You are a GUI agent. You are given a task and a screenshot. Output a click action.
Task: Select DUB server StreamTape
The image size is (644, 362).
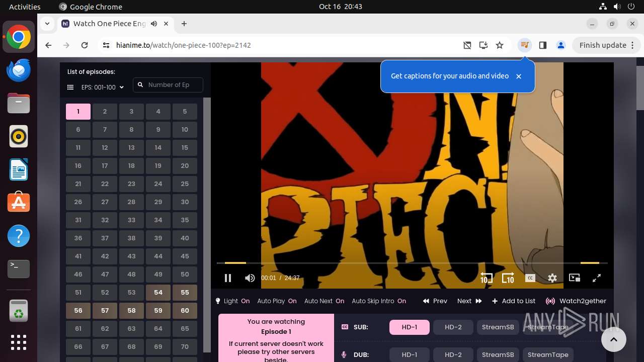tap(548, 354)
